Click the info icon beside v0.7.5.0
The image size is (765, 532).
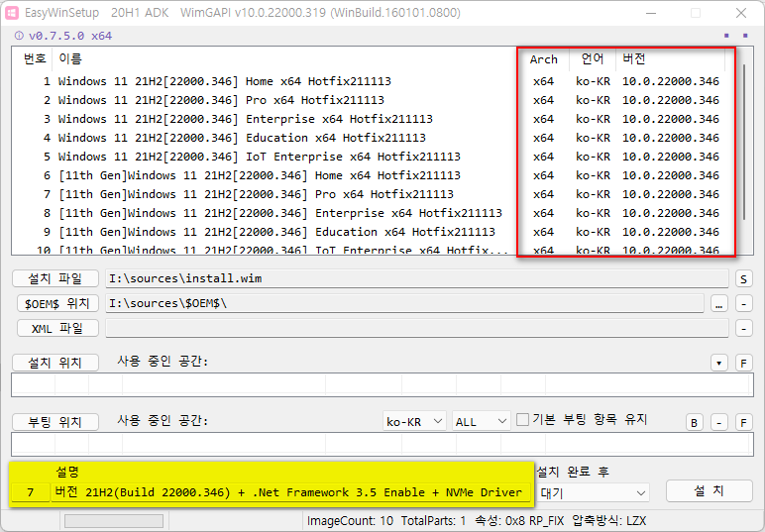(19, 36)
